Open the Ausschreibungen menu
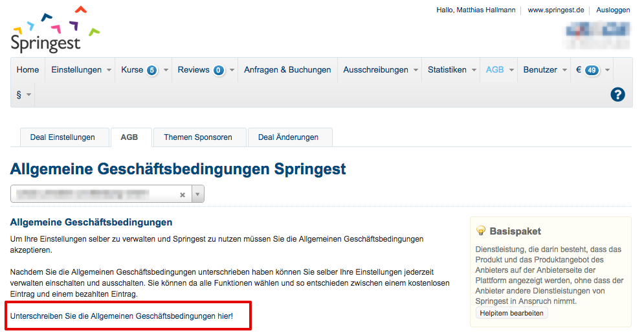644x335 pixels. [376, 70]
